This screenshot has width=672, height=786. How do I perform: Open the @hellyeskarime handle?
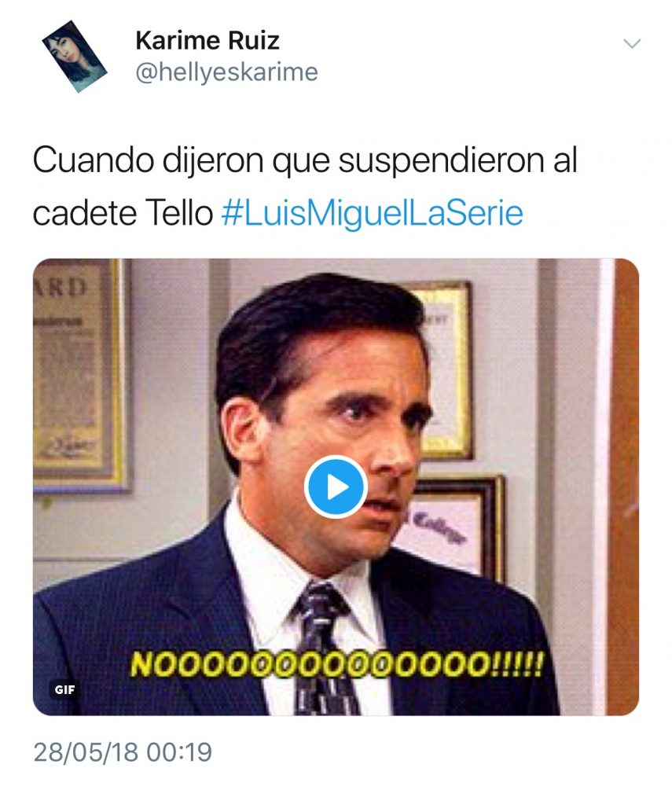226,72
